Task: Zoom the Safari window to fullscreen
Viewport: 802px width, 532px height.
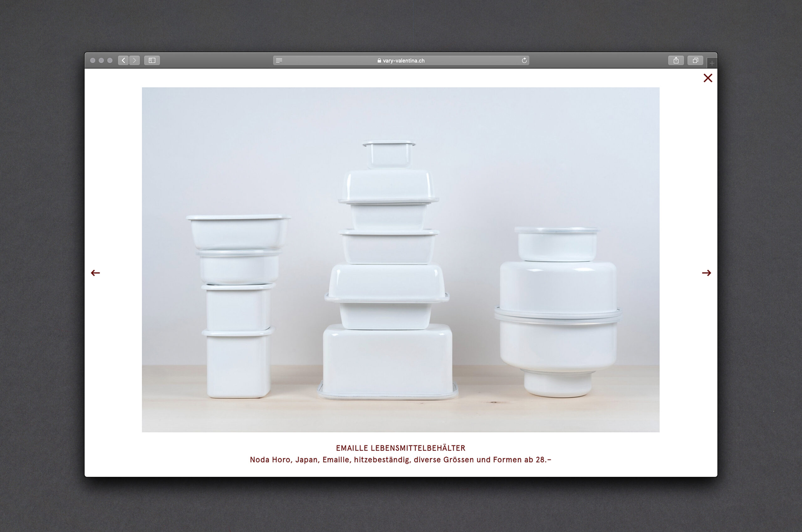Action: click(110, 60)
